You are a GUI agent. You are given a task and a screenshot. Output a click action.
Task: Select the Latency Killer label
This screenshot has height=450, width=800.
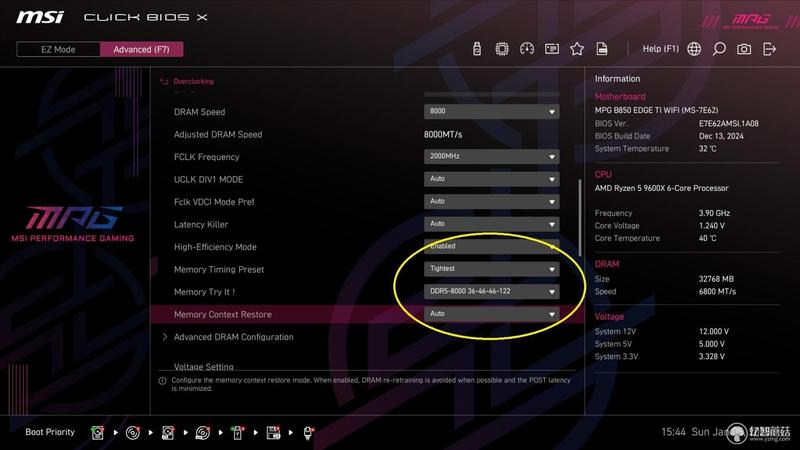click(201, 224)
